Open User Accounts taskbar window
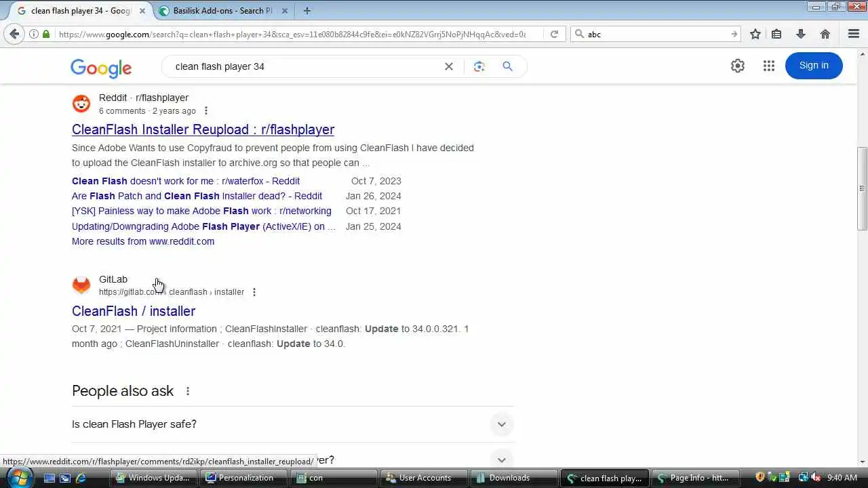868x488 pixels. (425, 478)
